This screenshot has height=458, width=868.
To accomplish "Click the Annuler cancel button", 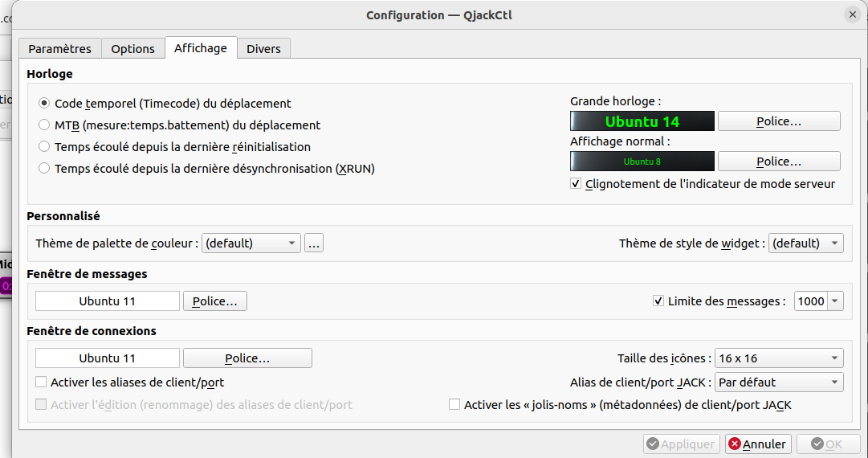I will coord(758,444).
